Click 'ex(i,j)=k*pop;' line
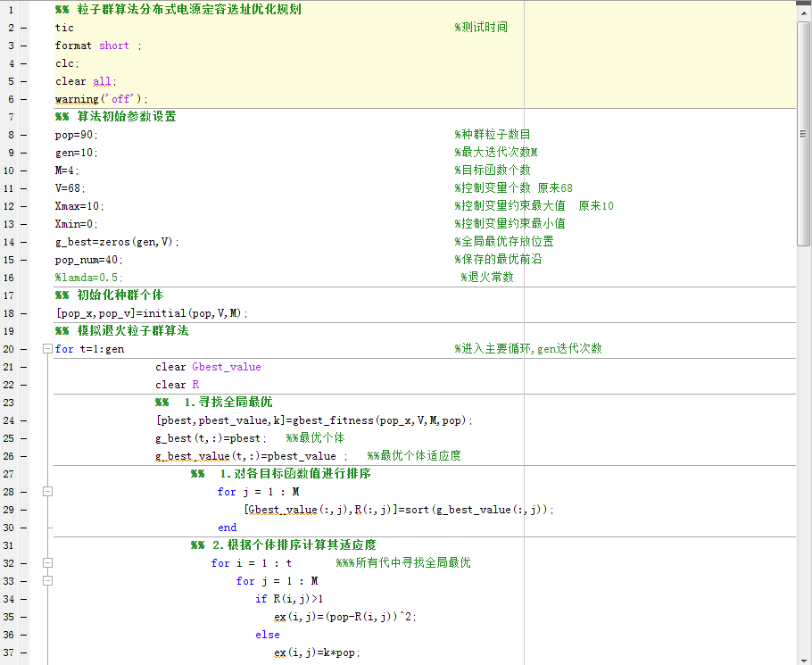The image size is (812, 665). click(317, 653)
